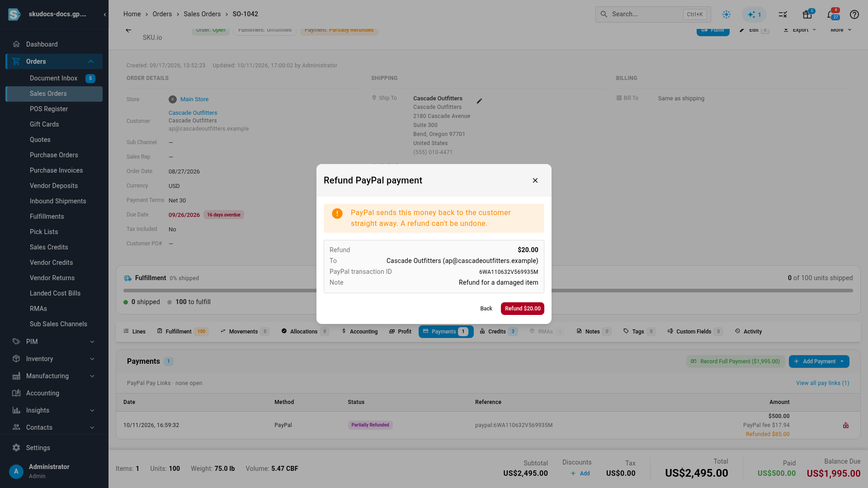Click the fulfillment progress bar
Image resolution: width=868 pixels, height=488 pixels.
(488, 291)
